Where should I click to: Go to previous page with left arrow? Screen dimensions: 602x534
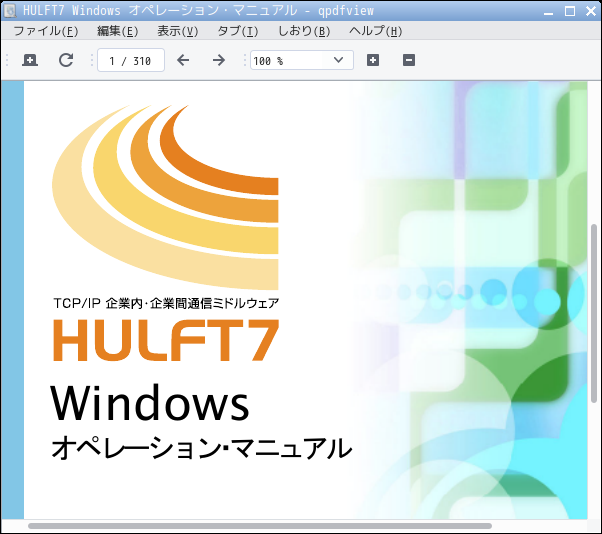[183, 60]
